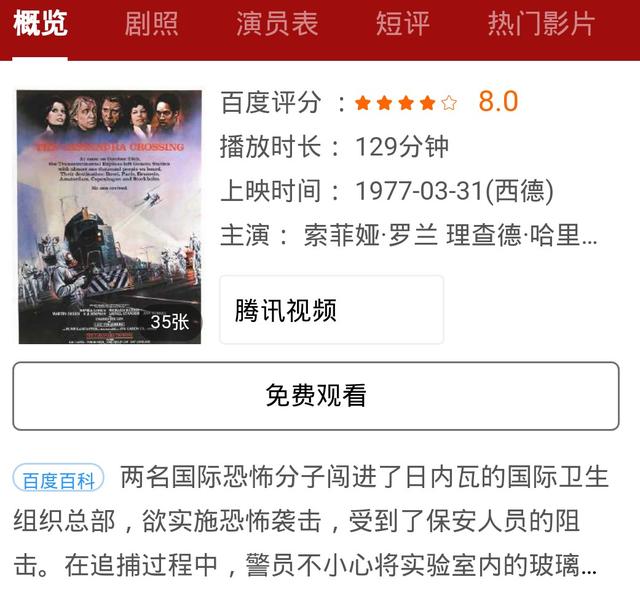Tap the 35张 photo count badge
The width and height of the screenshot is (640, 598).
tap(170, 322)
